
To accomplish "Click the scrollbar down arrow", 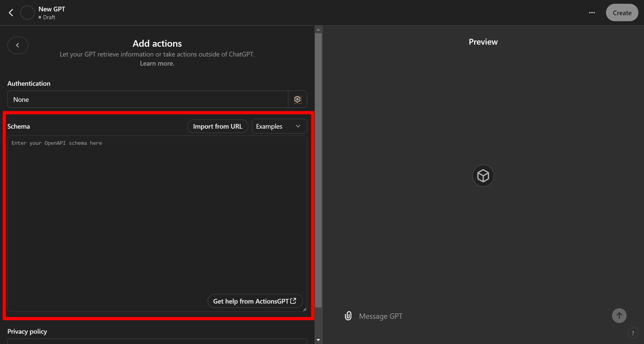I will pyautogui.click(x=318, y=340).
